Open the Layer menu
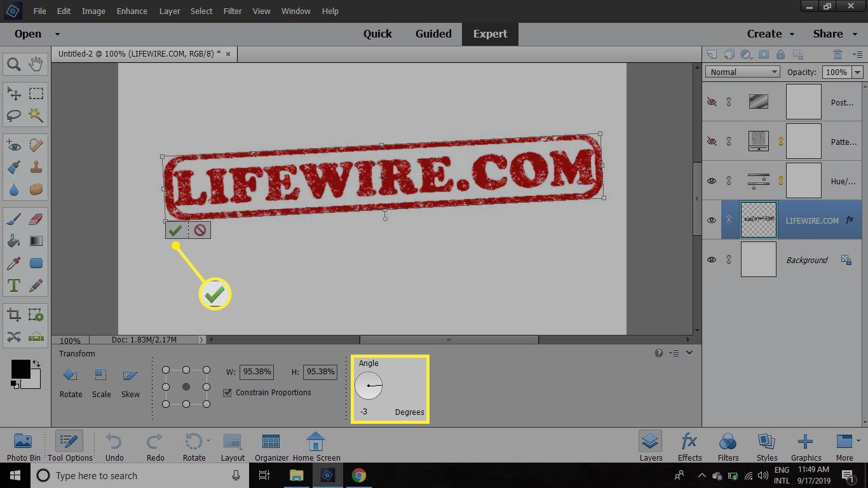868x488 pixels. click(170, 11)
